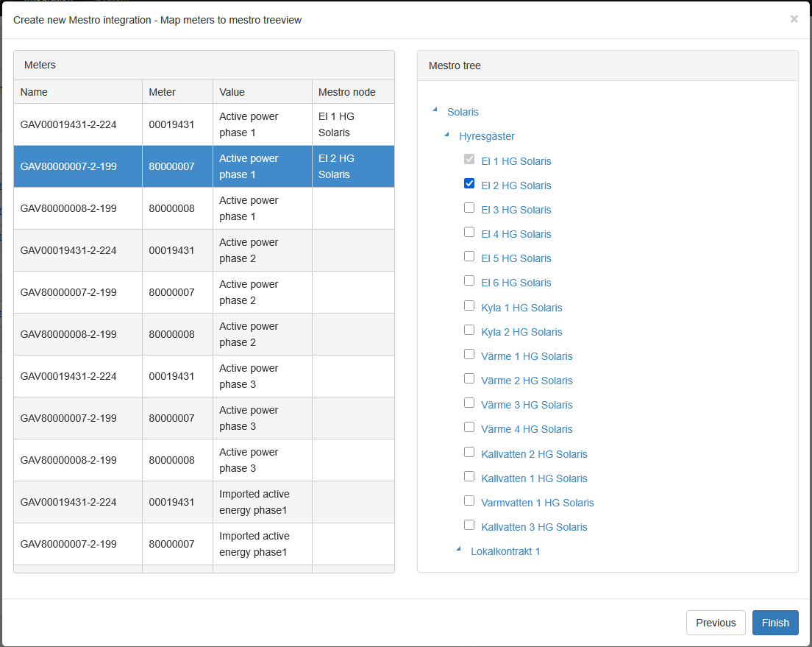Click the El 3 HG Solaris tree label
The height and width of the screenshot is (647, 812).
pos(516,210)
